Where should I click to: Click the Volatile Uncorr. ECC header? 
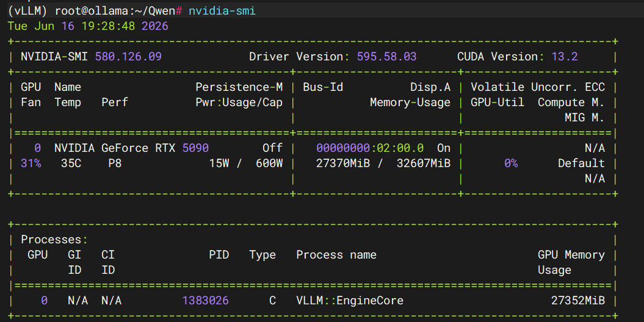point(538,87)
